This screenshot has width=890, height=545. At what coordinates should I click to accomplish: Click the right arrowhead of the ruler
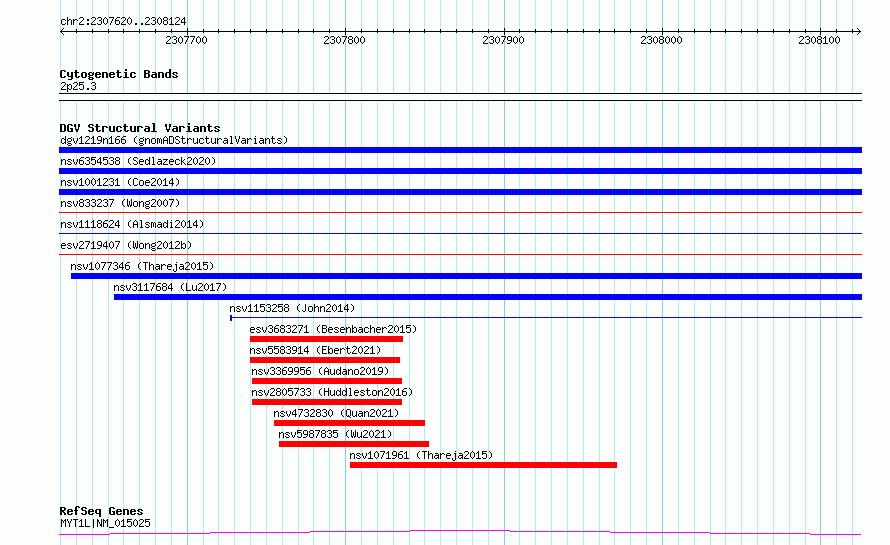tap(858, 32)
